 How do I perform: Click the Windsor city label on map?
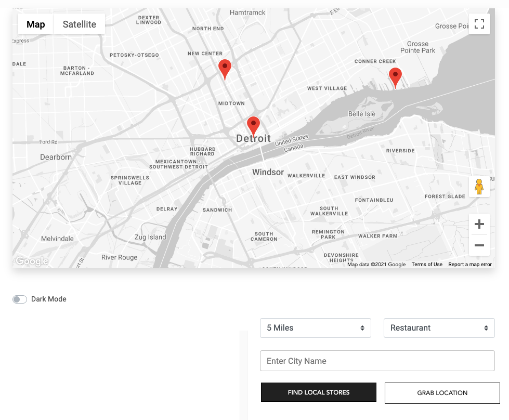click(x=268, y=172)
